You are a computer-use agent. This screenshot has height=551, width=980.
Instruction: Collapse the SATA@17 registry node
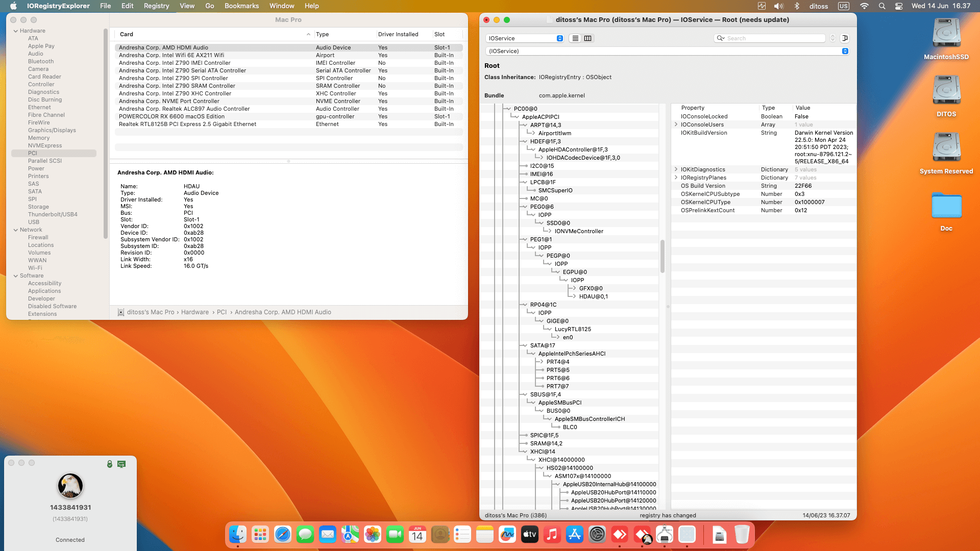point(524,345)
